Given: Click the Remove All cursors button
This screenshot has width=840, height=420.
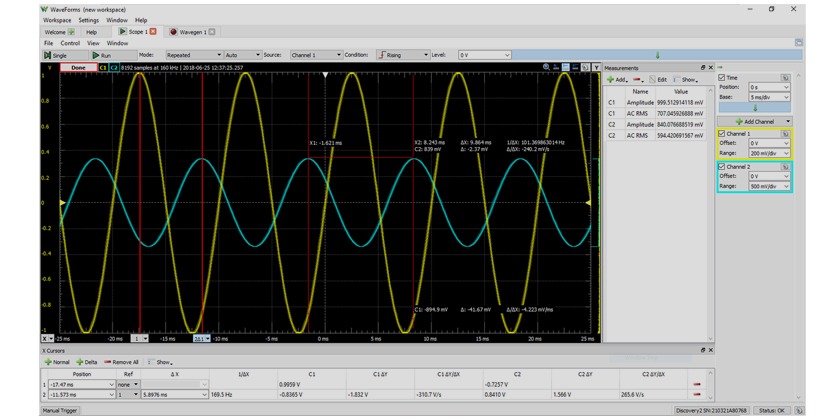Looking at the screenshot, I should click(121, 362).
